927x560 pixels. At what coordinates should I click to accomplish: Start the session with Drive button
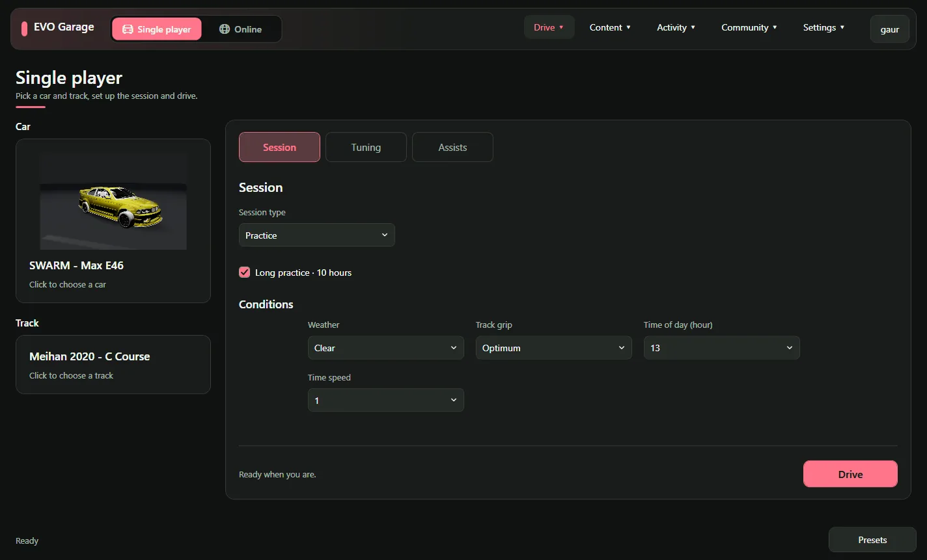(850, 474)
